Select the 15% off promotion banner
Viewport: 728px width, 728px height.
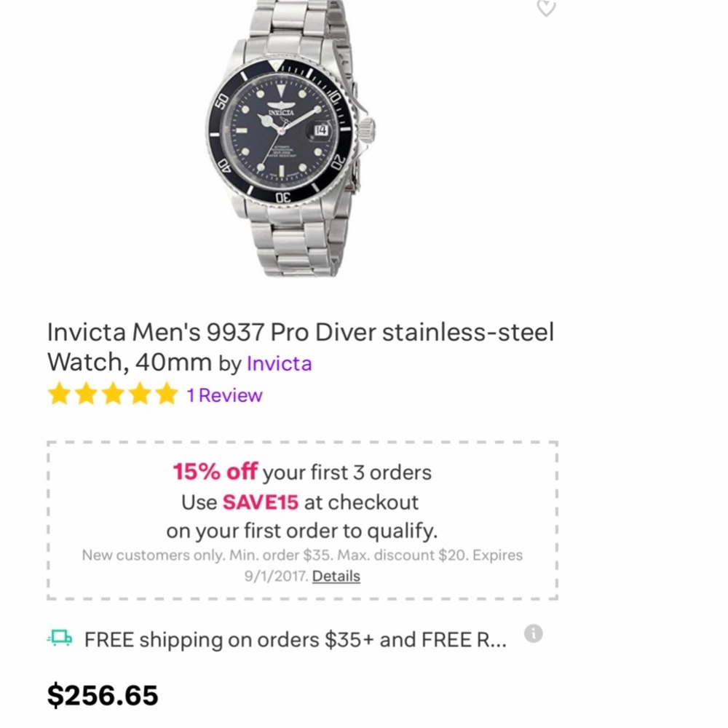tap(214, 472)
